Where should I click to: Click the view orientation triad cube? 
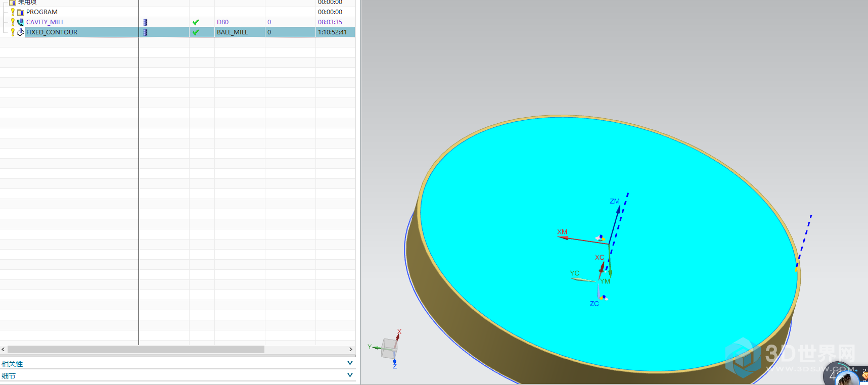click(389, 348)
